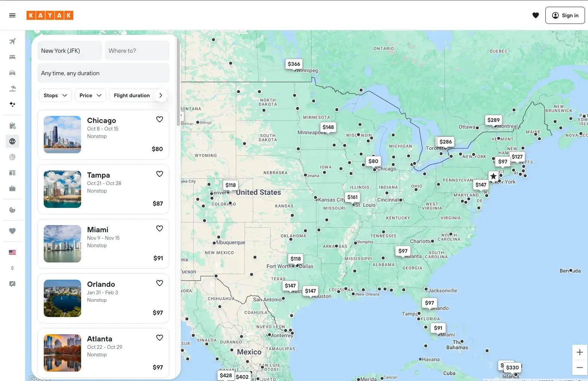Viewport: 588px width, 381px height.
Task: Select the Cars icon in sidebar
Action: point(12,73)
